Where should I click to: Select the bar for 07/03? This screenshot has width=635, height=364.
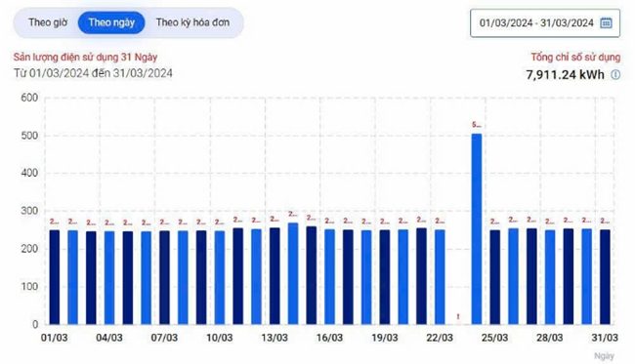tap(164, 277)
